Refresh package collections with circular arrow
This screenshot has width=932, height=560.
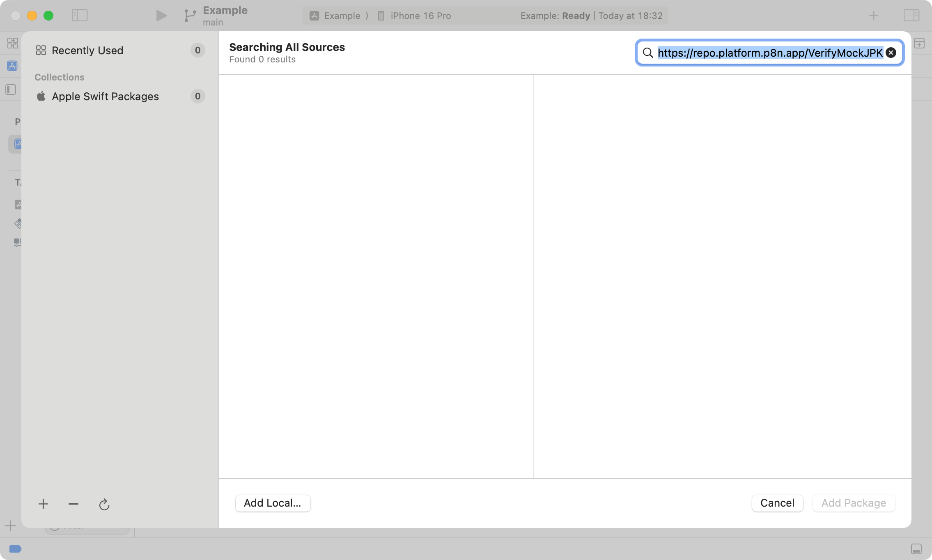[104, 504]
